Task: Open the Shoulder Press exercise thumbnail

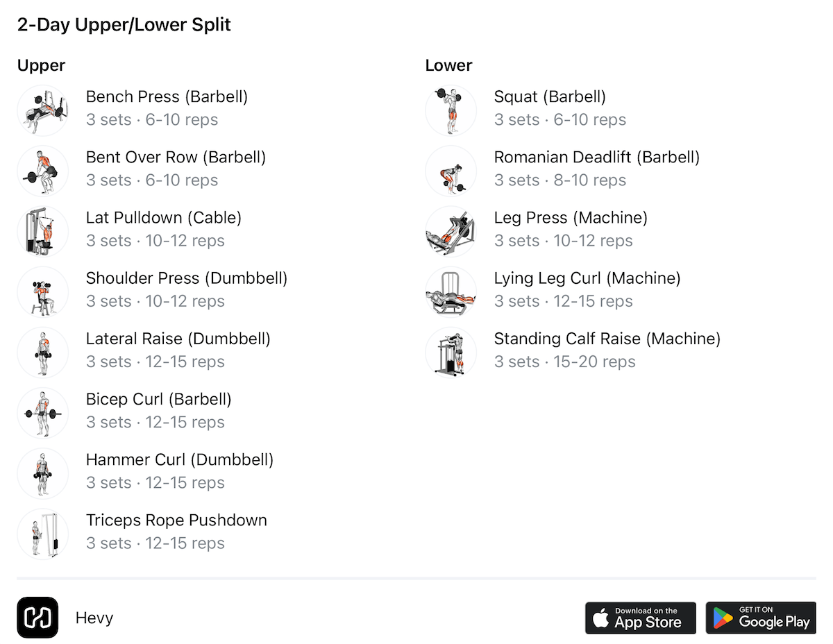Action: pos(42,291)
